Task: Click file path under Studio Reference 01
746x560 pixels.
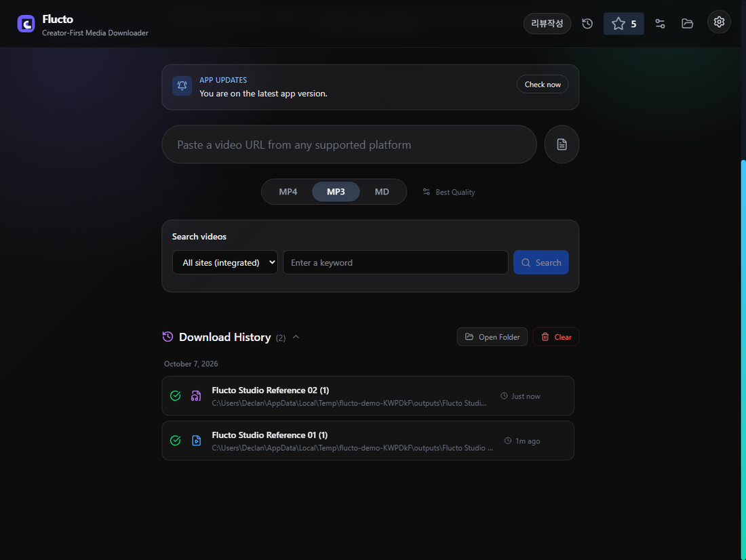Action: click(352, 447)
